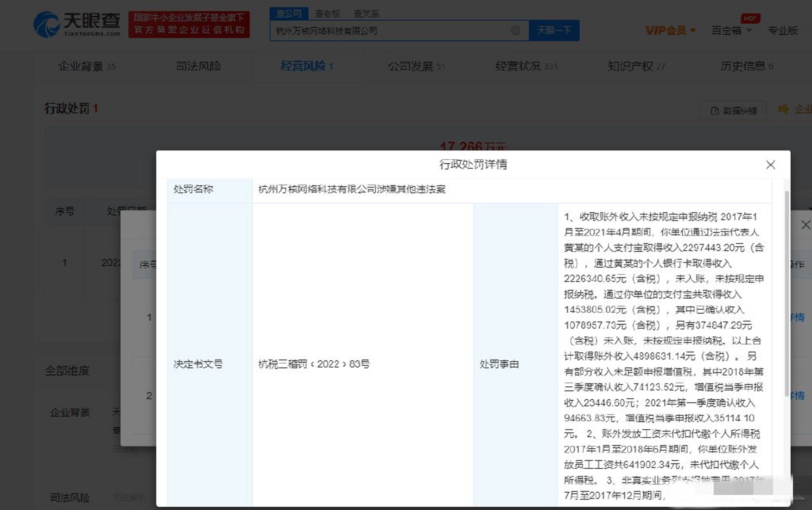Image resolution: width=812 pixels, height=510 pixels.
Task: Open the 司法风险 navigation tab
Action: coord(198,66)
